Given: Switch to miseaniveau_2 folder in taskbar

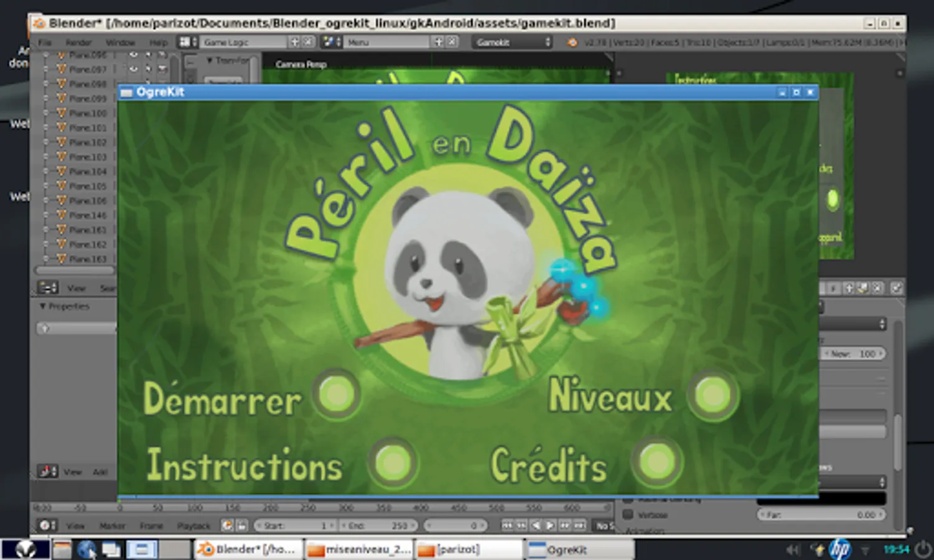Looking at the screenshot, I should coord(359,549).
